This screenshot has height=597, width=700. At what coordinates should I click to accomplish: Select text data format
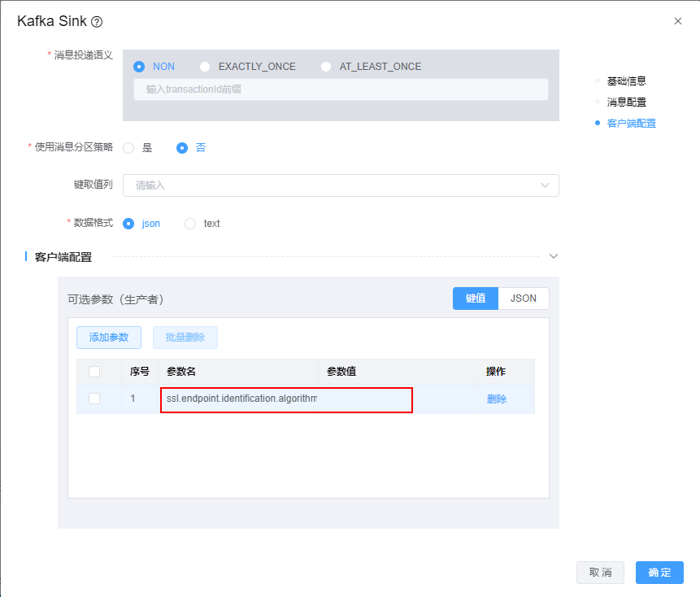[x=190, y=224]
